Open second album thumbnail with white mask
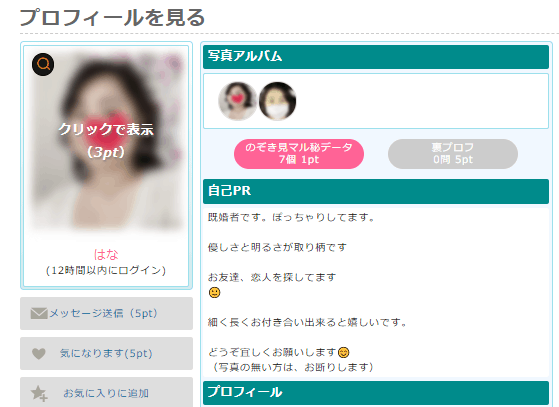Screen dimensions: 559x407 tap(277, 101)
